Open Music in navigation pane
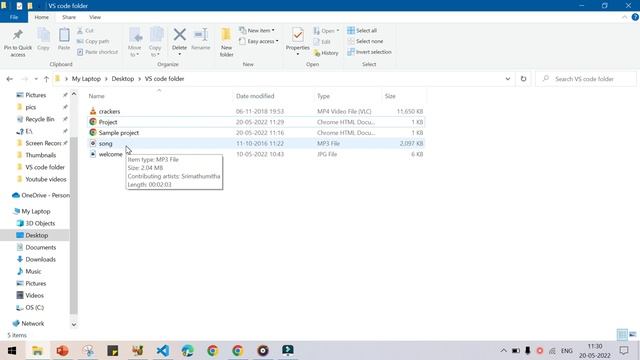Viewport: 640px width, 360px height. (x=33, y=271)
